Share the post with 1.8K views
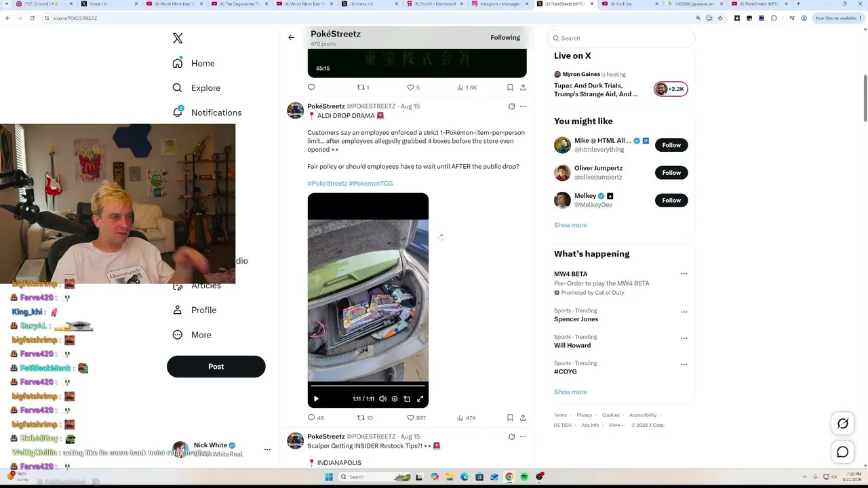868x488 pixels. pos(523,87)
